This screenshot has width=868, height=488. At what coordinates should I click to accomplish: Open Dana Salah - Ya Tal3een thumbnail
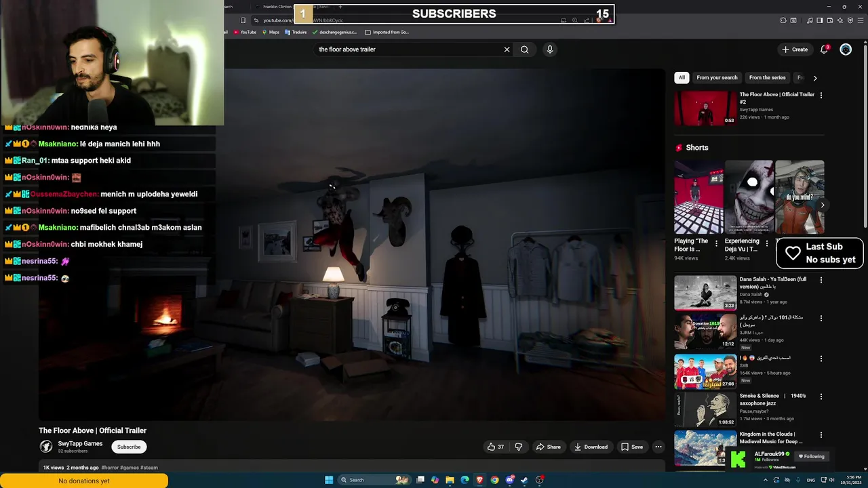tap(705, 293)
